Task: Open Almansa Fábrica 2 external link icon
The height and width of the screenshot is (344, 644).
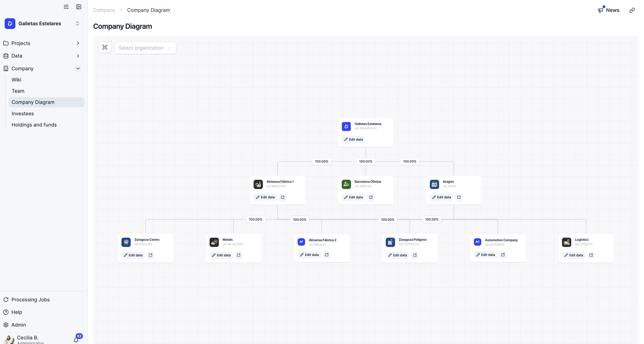Action: pos(327,255)
